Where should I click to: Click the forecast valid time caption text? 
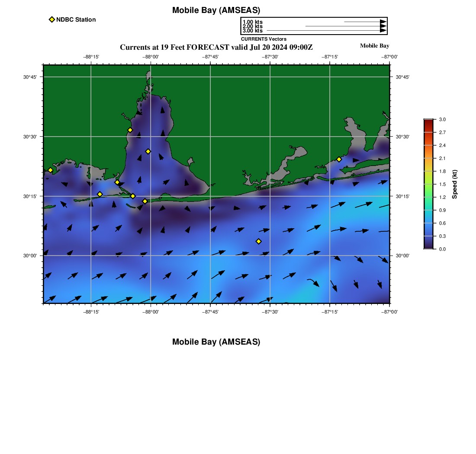click(x=216, y=47)
